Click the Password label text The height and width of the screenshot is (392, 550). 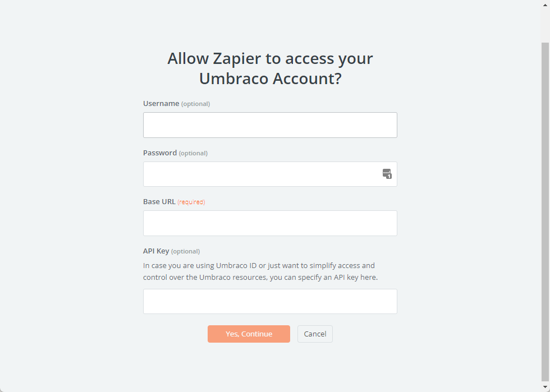(x=160, y=153)
